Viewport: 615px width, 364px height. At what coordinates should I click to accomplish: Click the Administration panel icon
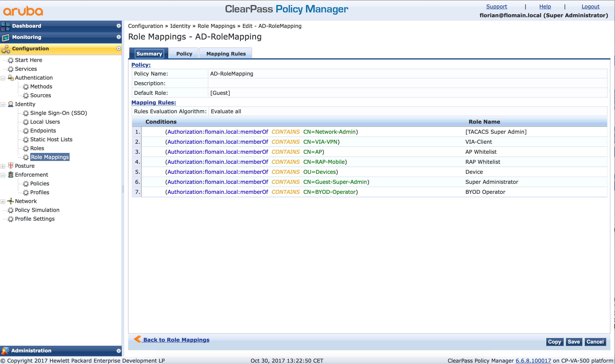5,351
